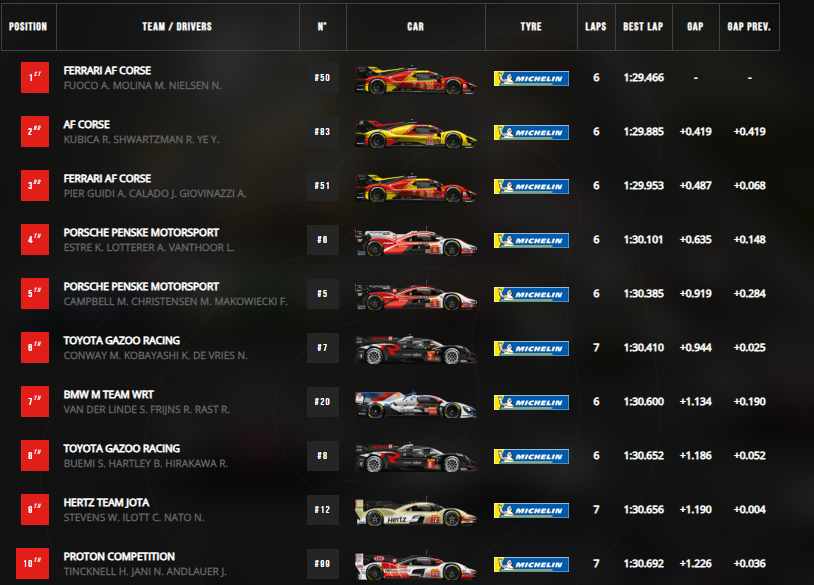The width and height of the screenshot is (814, 585).
Task: Click best lap time 1:29.466
Action: [x=644, y=78]
